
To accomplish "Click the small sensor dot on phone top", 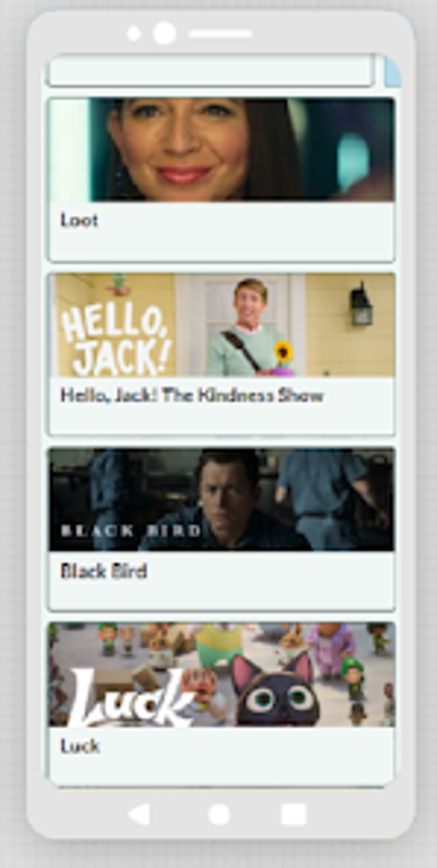I will coord(134,33).
